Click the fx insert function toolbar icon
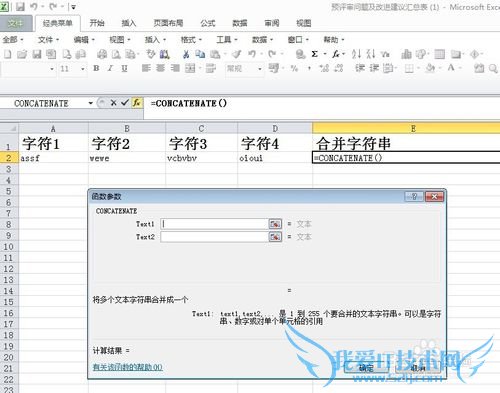Image resolution: width=500 pixels, height=393 pixels. (336, 54)
